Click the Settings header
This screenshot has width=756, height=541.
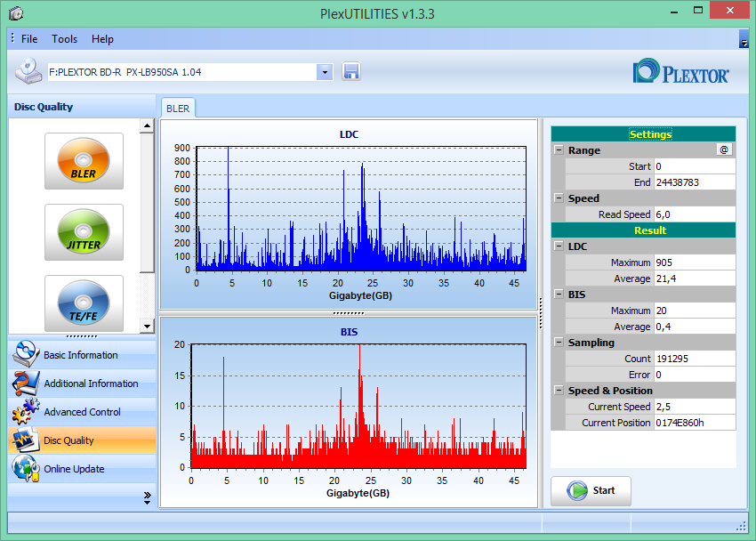643,134
